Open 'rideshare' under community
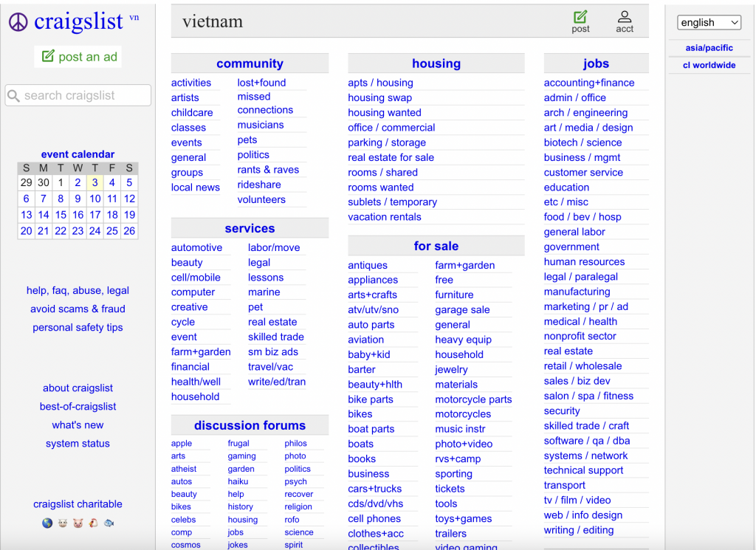Screen dimensions: 756x550 pos(259,185)
